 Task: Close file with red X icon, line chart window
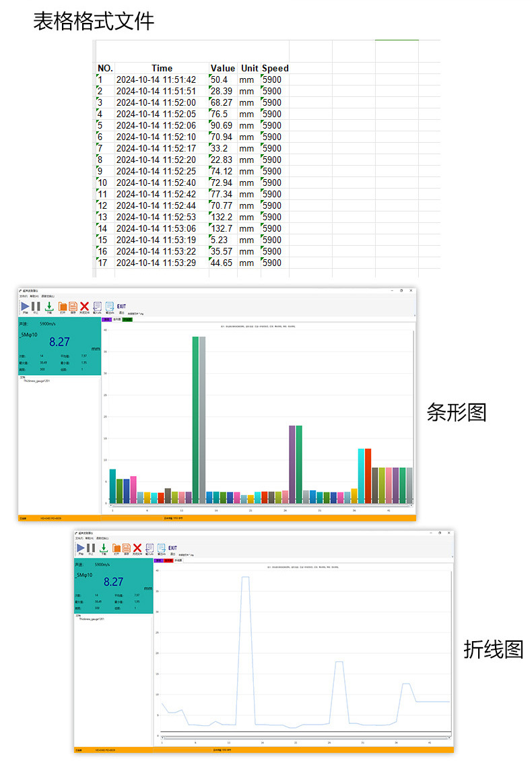click(137, 548)
